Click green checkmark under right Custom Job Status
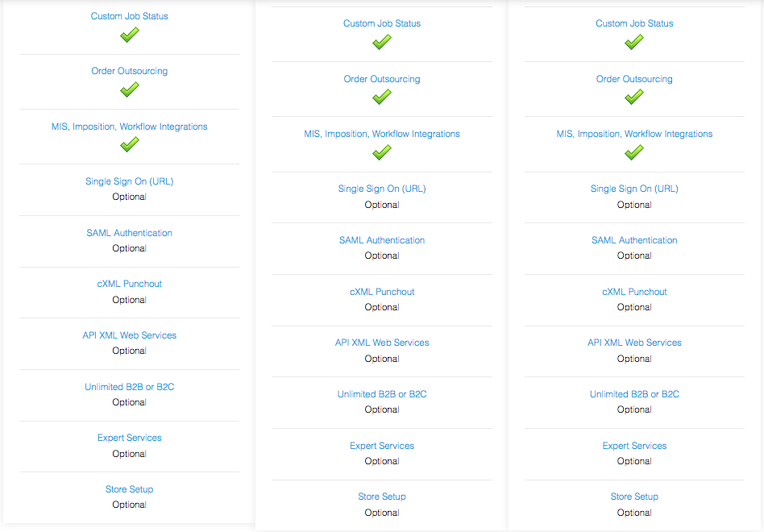 634,42
